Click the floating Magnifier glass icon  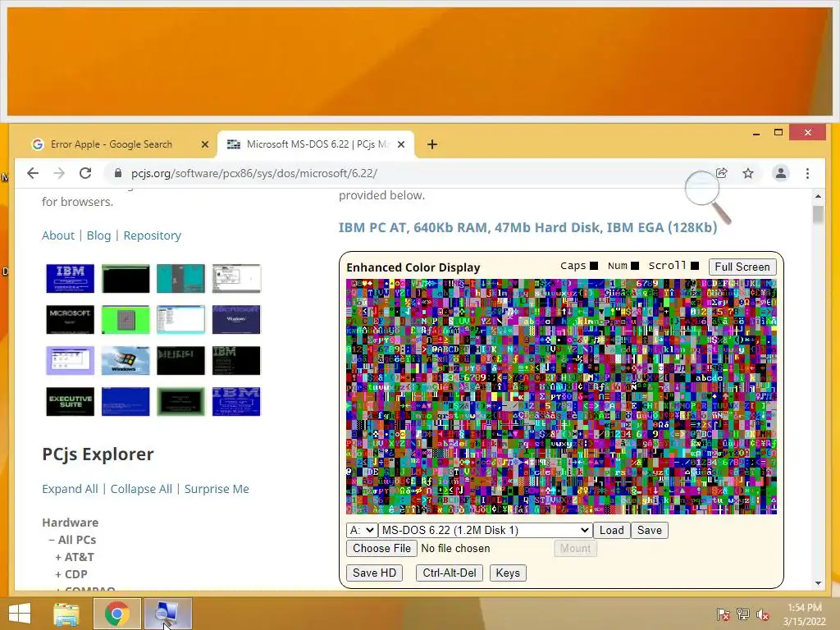pyautogui.click(x=707, y=196)
